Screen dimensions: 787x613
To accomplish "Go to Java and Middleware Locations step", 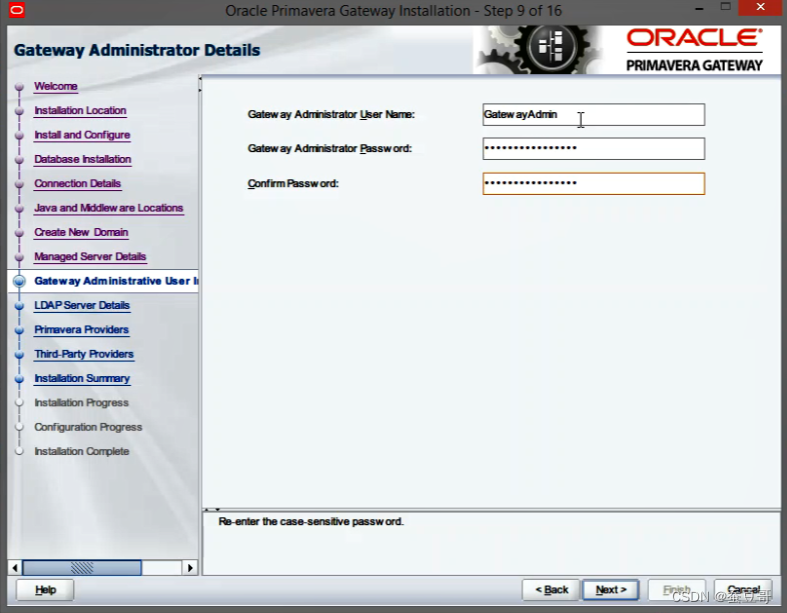I will click(109, 208).
